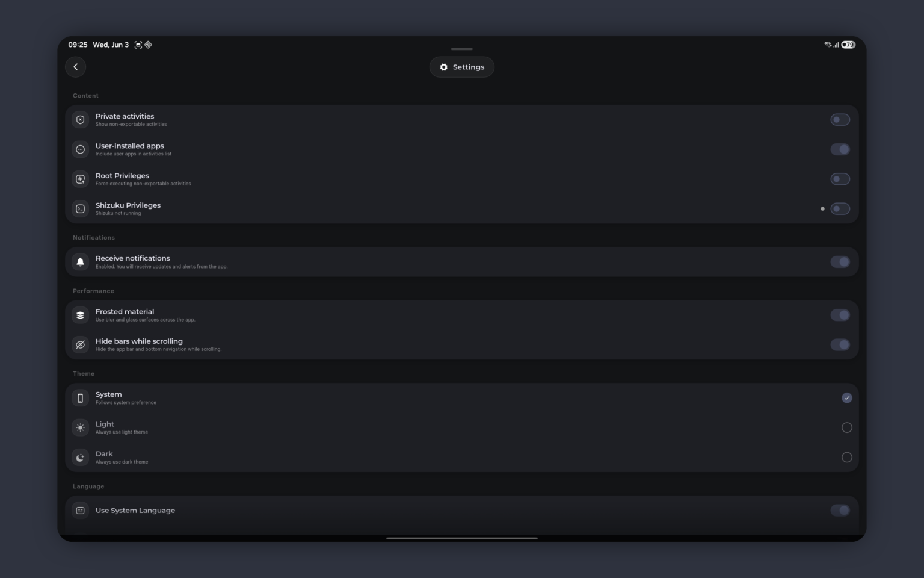Viewport: 924px width, 578px height.
Task: Switch off Hide bars while scrolling
Action: pos(840,345)
